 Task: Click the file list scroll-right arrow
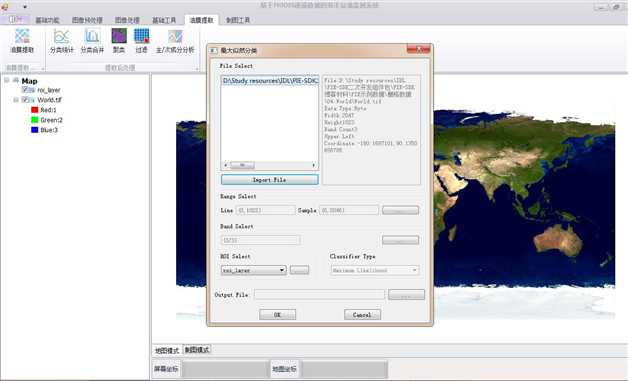tap(314, 165)
